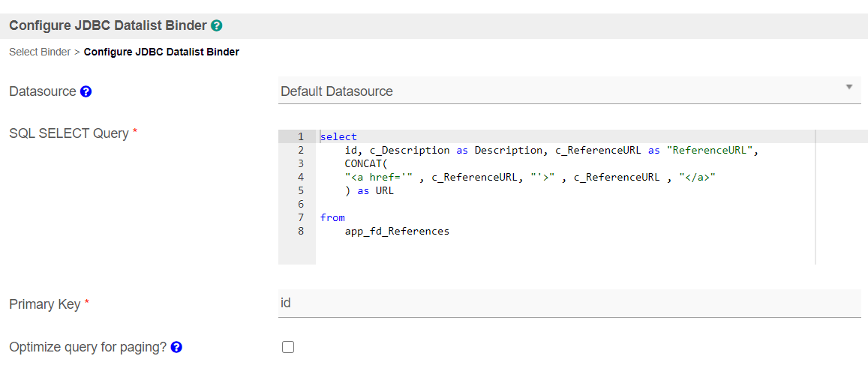Open help icon beside Configure JDBC Datalist Binder title
The width and height of the screenshot is (868, 365).
click(217, 25)
